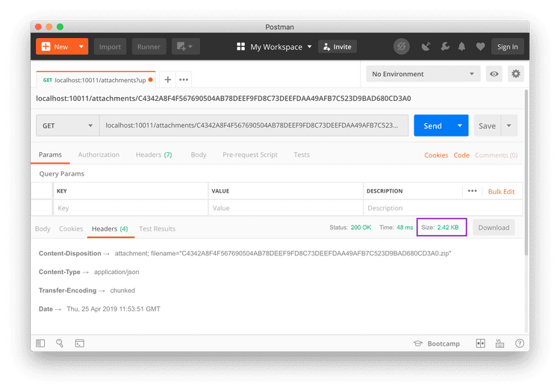Open the wrench settings icon
Image resolution: width=560 pixels, height=392 pixels.
[445, 46]
